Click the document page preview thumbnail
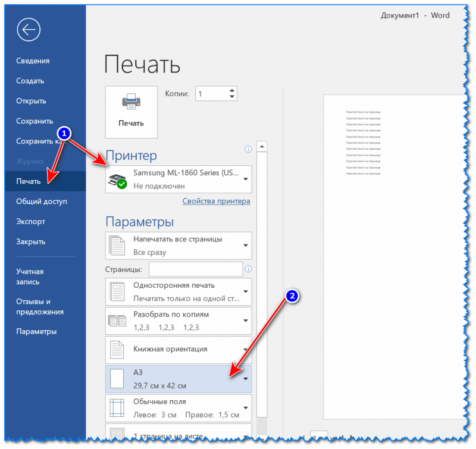The width and height of the screenshot is (476, 449). 393,257
